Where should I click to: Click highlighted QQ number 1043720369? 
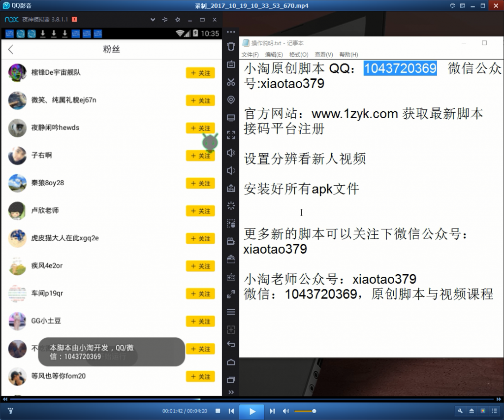[x=400, y=68]
